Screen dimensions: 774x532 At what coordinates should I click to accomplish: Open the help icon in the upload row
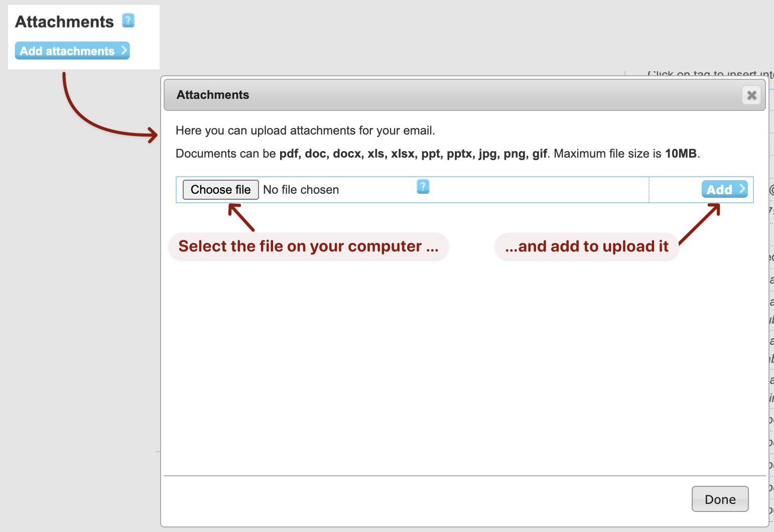click(x=423, y=187)
